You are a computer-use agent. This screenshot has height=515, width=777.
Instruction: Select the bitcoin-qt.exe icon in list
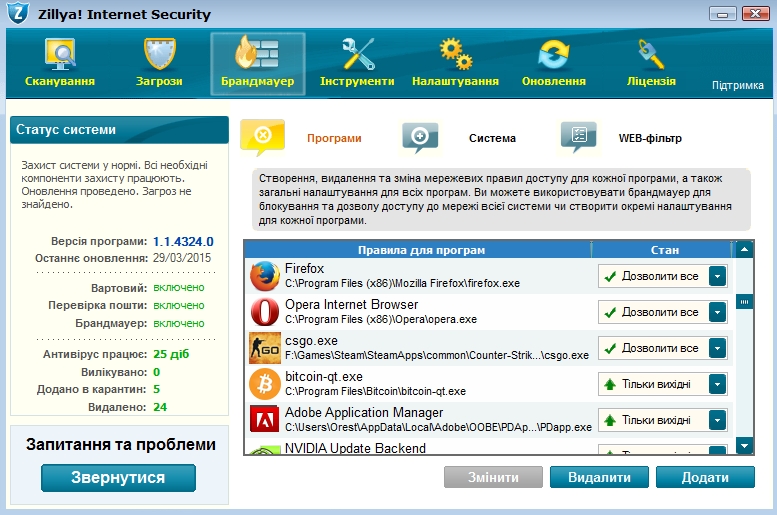tap(264, 384)
